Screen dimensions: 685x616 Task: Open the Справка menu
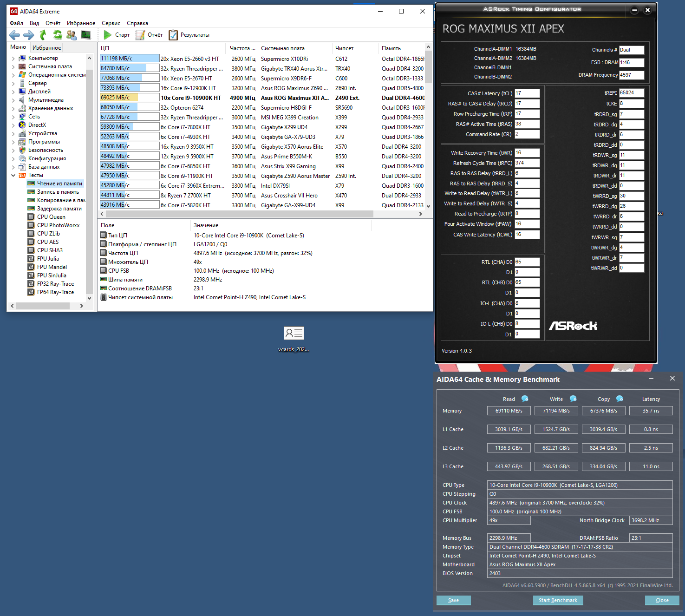137,23
